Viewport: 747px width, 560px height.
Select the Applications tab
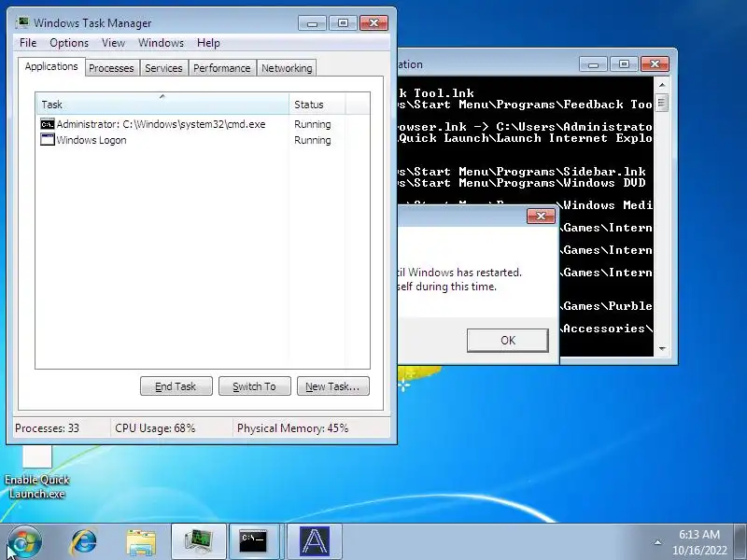51,66
